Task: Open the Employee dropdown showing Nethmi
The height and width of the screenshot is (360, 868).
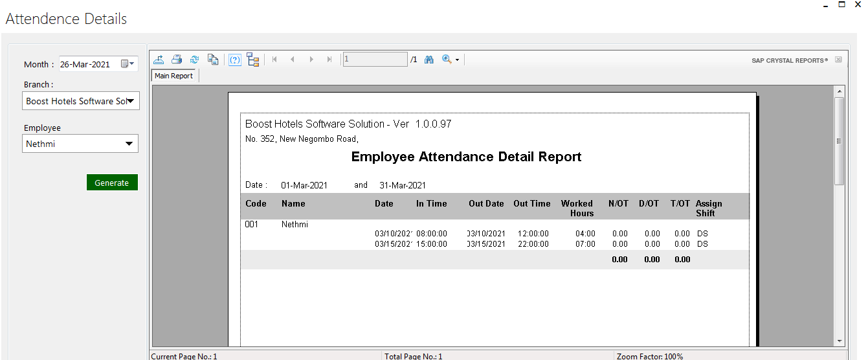Action: 129,144
